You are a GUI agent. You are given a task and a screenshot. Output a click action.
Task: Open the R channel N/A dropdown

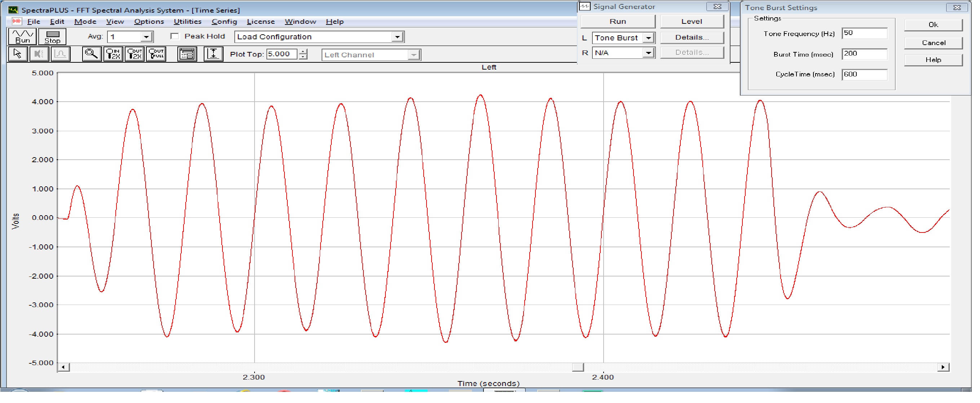(648, 53)
